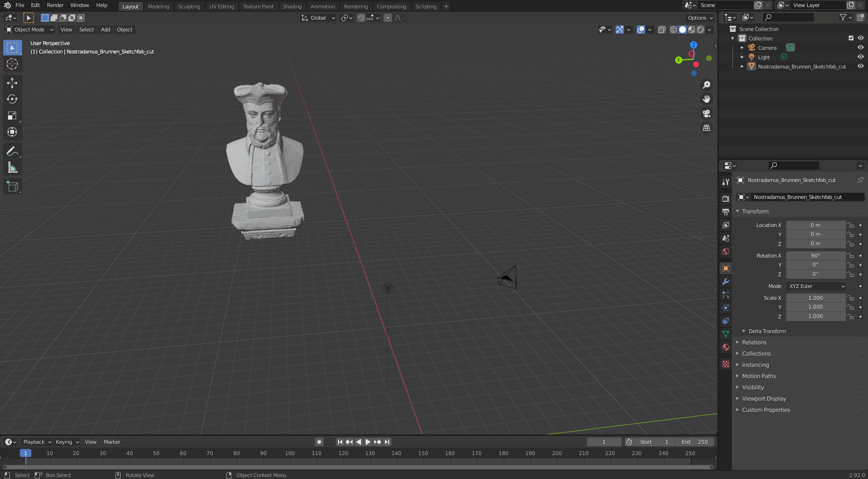
Task: Open the View Layer properties tab
Action: (726, 225)
